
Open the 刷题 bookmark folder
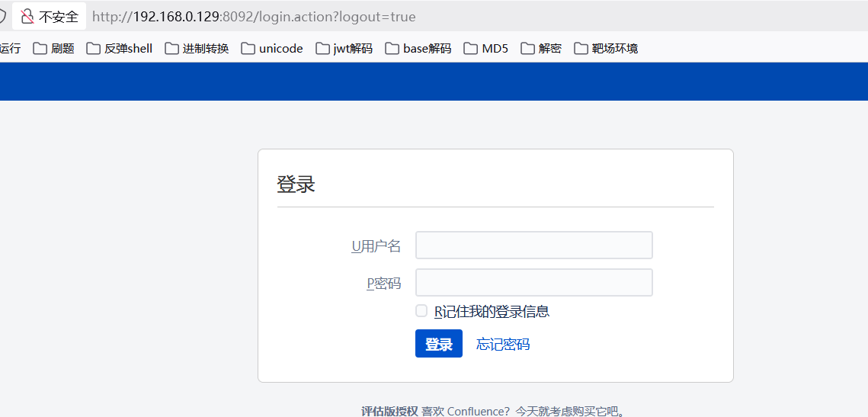53,49
